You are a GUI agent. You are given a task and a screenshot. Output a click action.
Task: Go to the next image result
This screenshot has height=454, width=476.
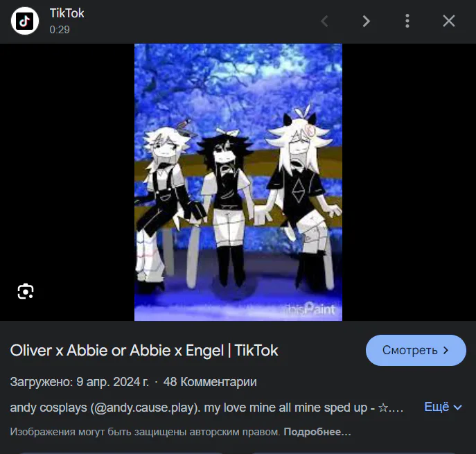(366, 21)
